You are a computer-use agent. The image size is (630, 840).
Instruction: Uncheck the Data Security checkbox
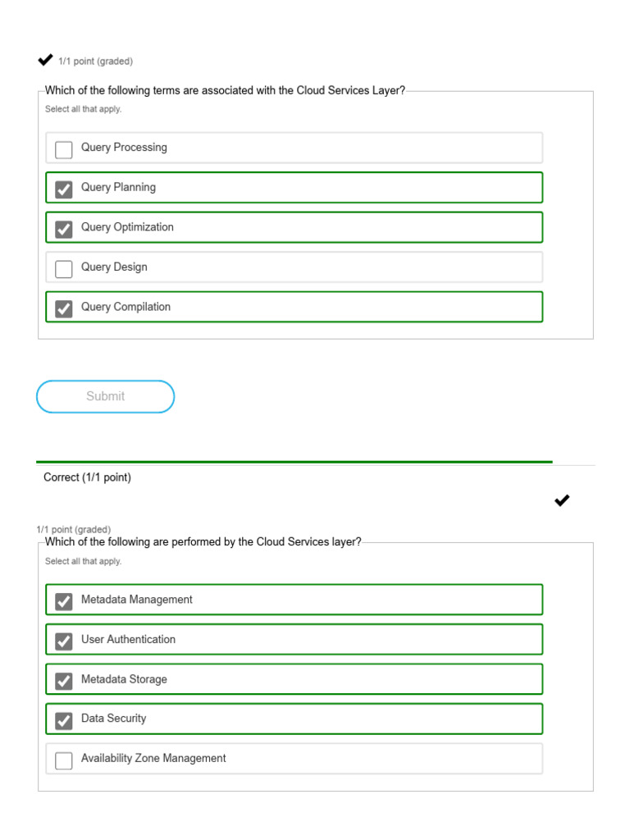pos(64,720)
